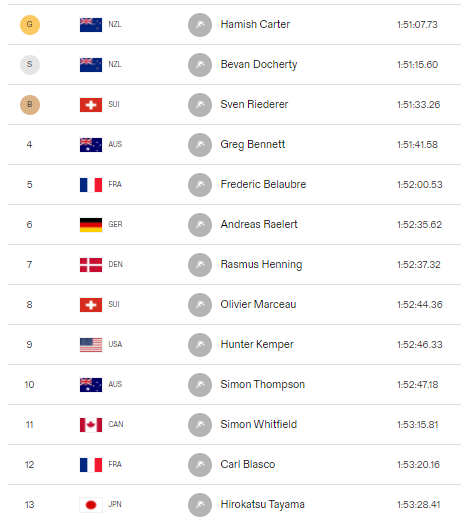Click the Canada flag beside Simon Whitfield
The image size is (461, 519).
91,425
